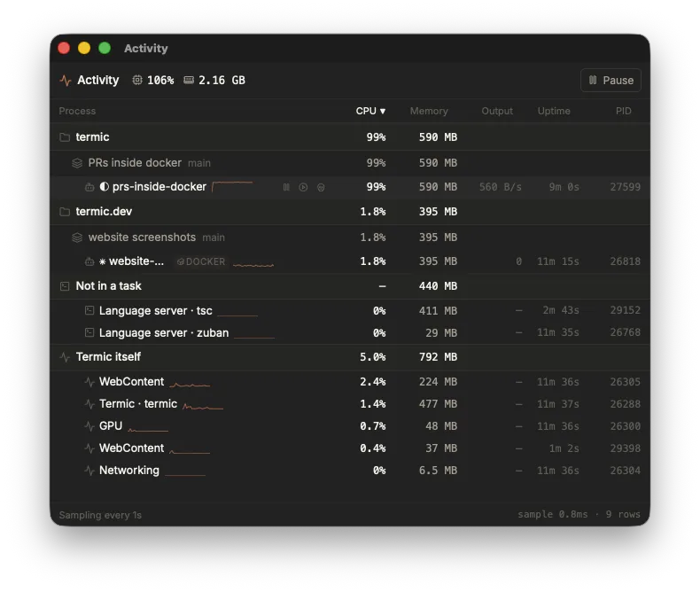Select the Termic · termic process row
The height and width of the screenshot is (592, 700).
coord(350,404)
